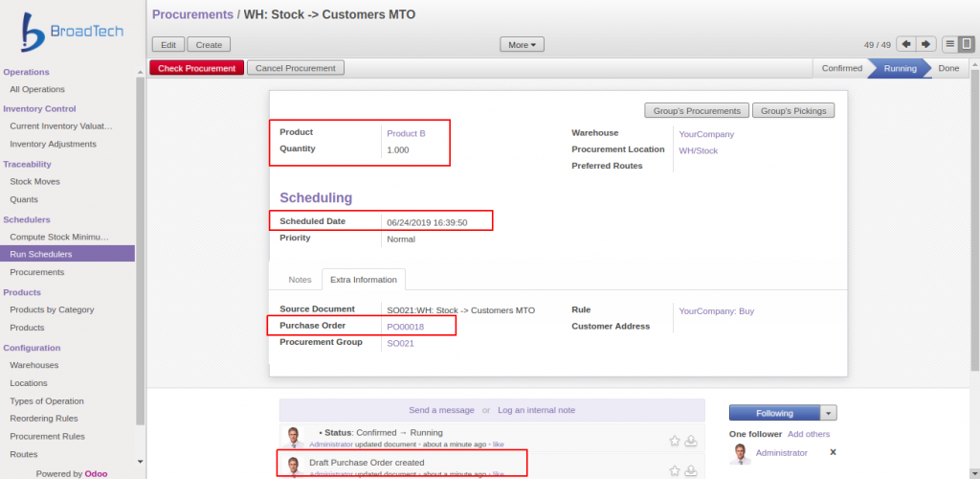Click the Following button
This screenshot has width=980, height=479.
click(774, 413)
